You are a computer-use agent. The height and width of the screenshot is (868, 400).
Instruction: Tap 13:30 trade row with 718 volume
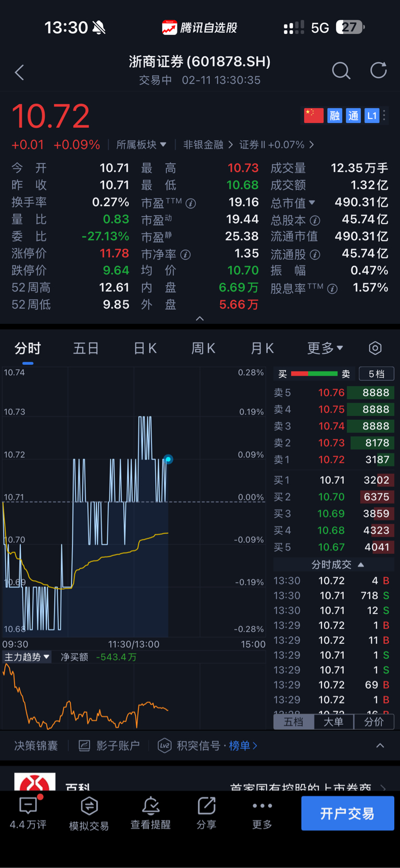point(332,595)
